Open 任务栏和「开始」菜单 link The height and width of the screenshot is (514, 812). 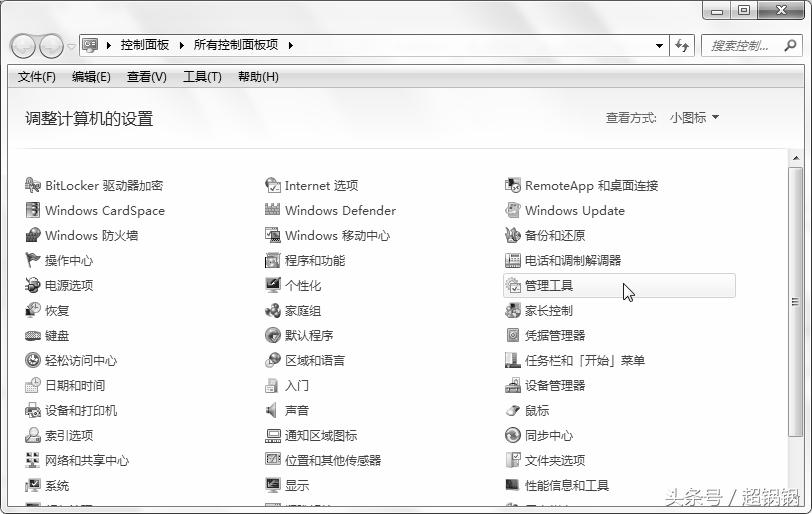point(585,360)
